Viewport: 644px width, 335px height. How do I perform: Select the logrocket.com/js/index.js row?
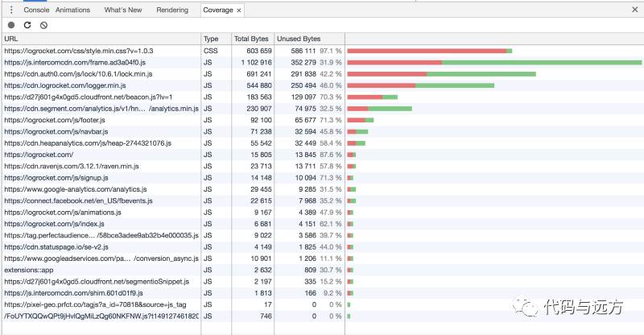(323, 224)
